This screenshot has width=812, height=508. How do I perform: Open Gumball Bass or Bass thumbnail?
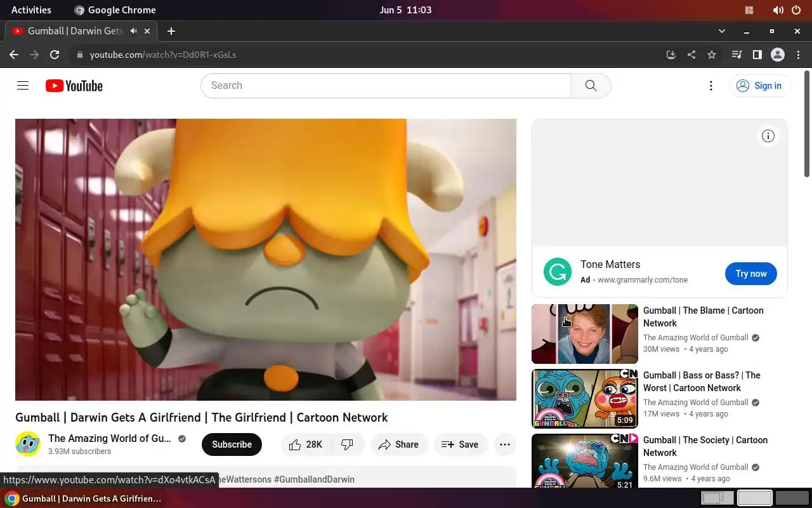(x=585, y=399)
